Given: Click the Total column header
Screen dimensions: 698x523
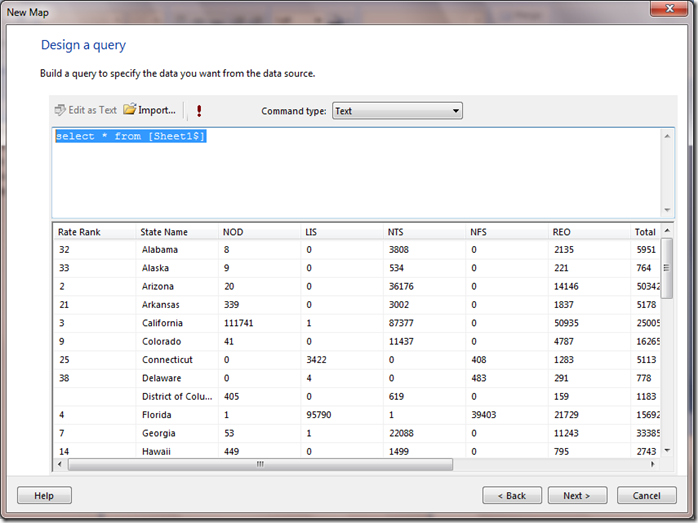Looking at the screenshot, I should click(645, 232).
